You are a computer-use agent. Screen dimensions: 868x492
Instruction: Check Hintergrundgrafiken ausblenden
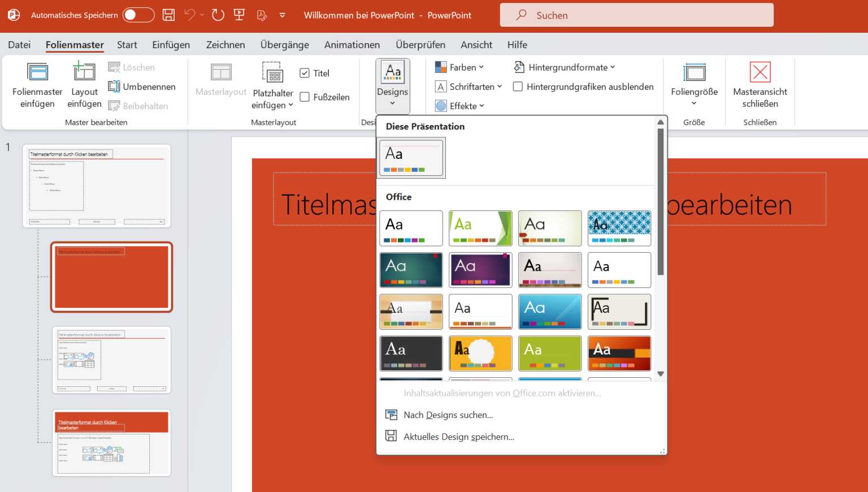[518, 87]
